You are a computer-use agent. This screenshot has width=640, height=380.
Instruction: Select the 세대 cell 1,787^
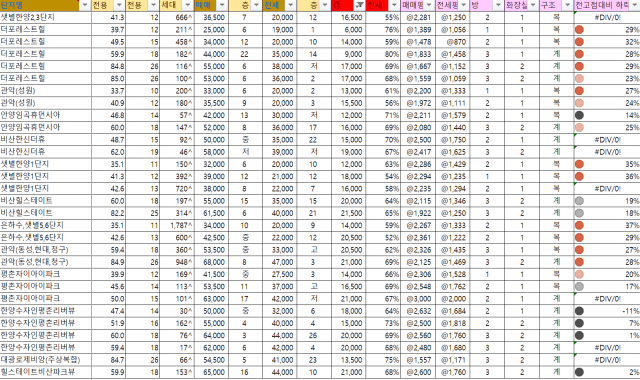click(177, 225)
